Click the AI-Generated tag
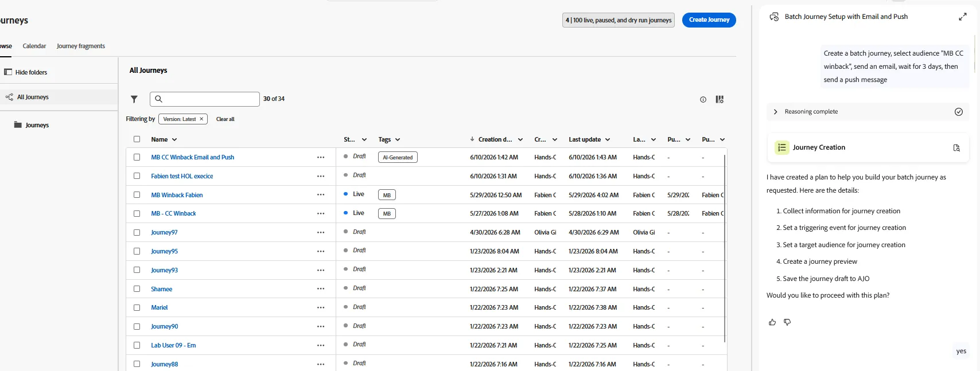The height and width of the screenshot is (371, 980). click(x=398, y=157)
